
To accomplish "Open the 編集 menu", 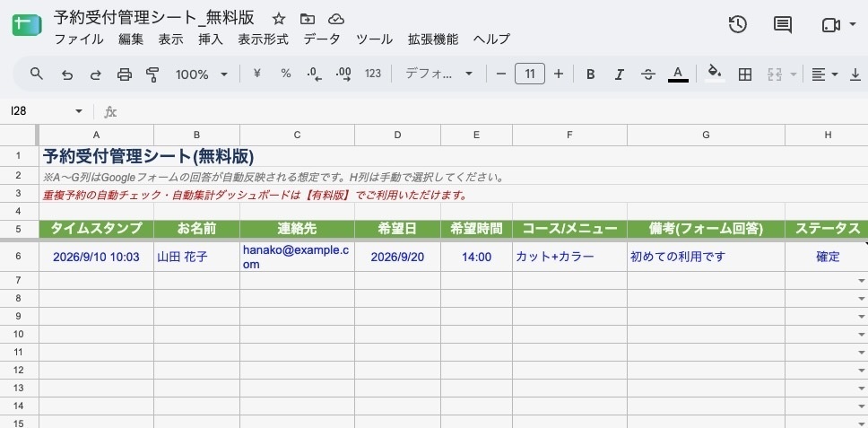I will [131, 39].
